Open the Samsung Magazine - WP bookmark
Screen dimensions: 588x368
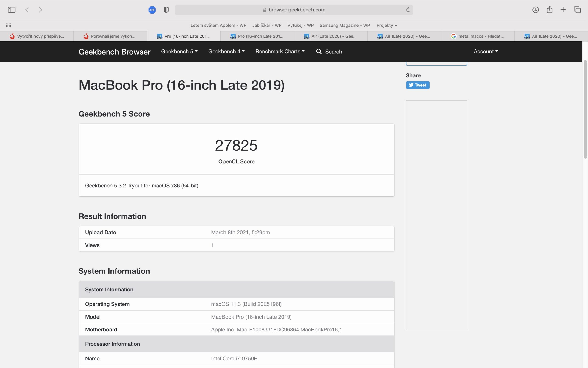click(345, 25)
